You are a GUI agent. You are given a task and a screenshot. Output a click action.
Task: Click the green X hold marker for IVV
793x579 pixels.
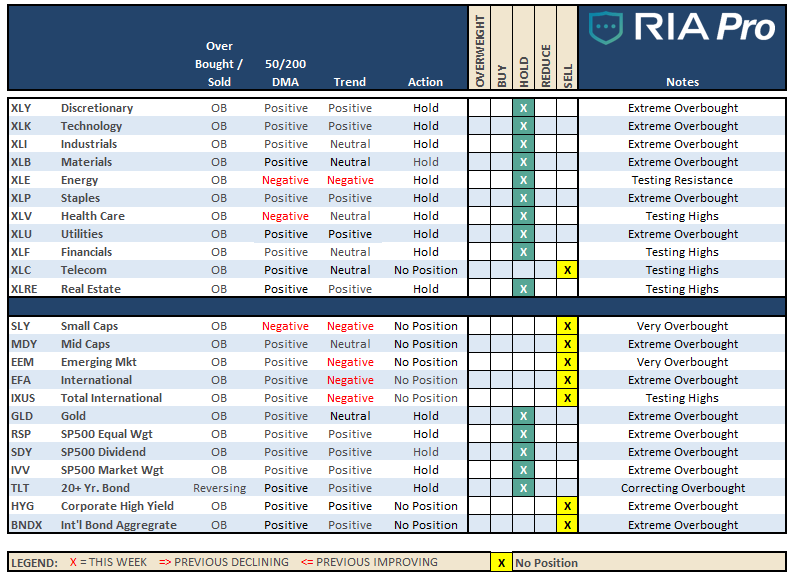pos(523,470)
